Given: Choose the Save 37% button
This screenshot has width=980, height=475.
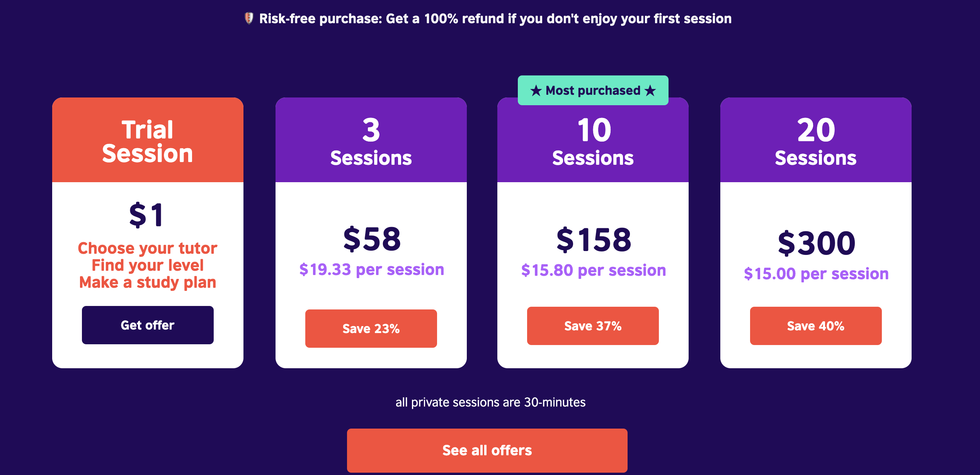Looking at the screenshot, I should [593, 326].
